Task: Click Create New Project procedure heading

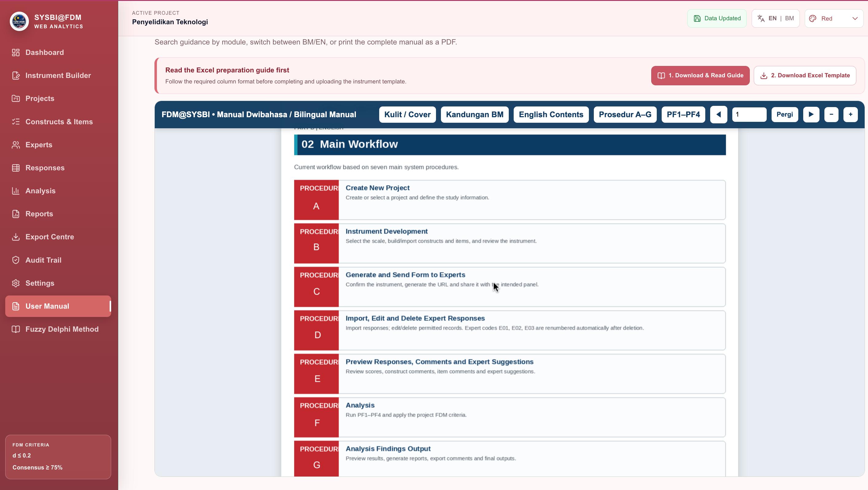Action: 377,188
